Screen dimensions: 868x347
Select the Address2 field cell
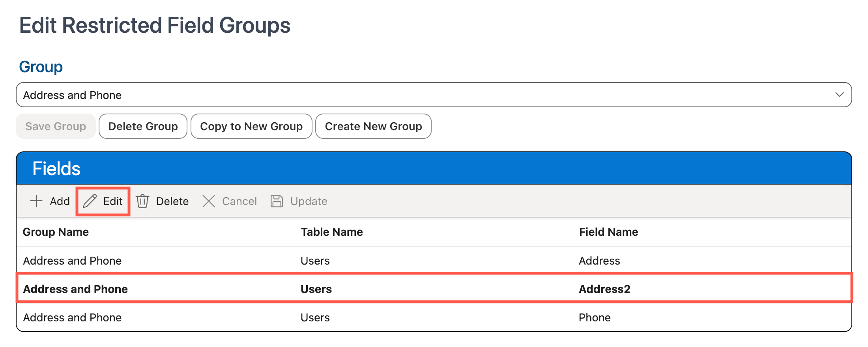coord(604,289)
